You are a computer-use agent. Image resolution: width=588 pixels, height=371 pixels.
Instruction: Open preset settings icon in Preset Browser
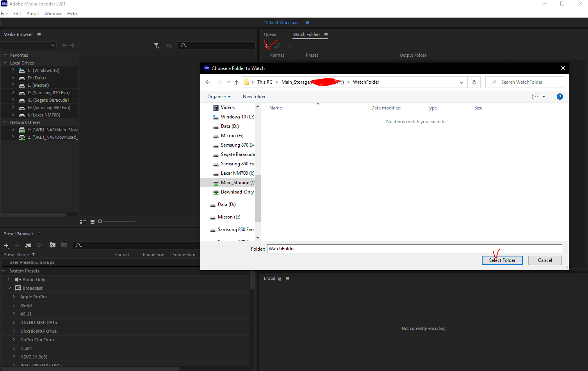click(39, 245)
